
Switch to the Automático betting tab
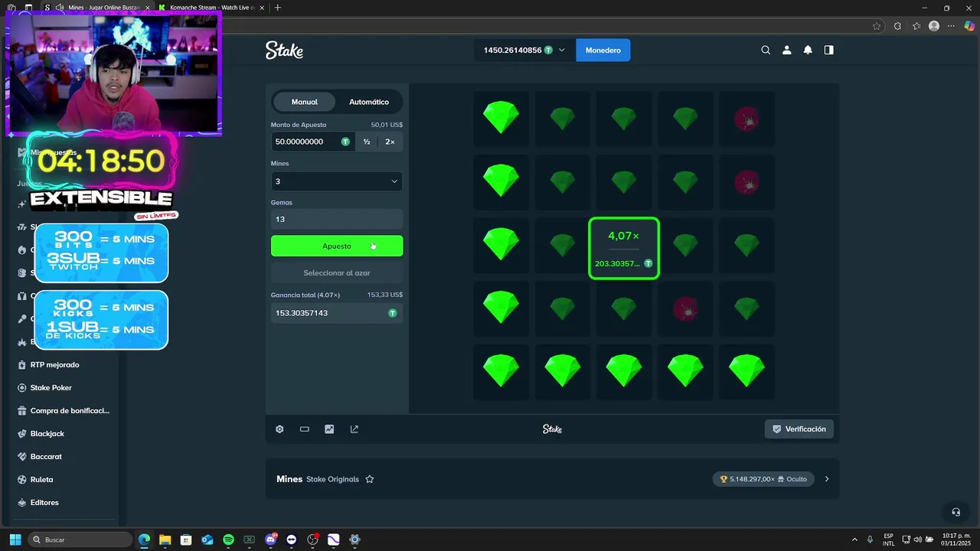369,102
